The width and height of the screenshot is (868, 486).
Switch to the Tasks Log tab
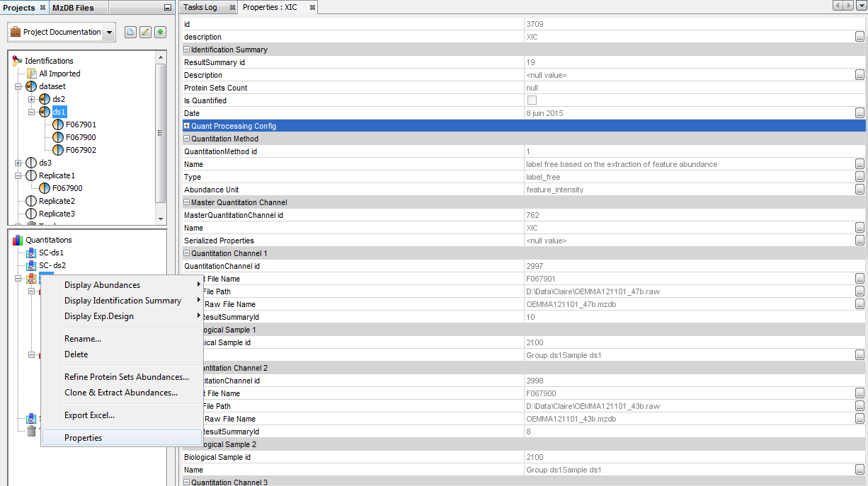pos(200,7)
